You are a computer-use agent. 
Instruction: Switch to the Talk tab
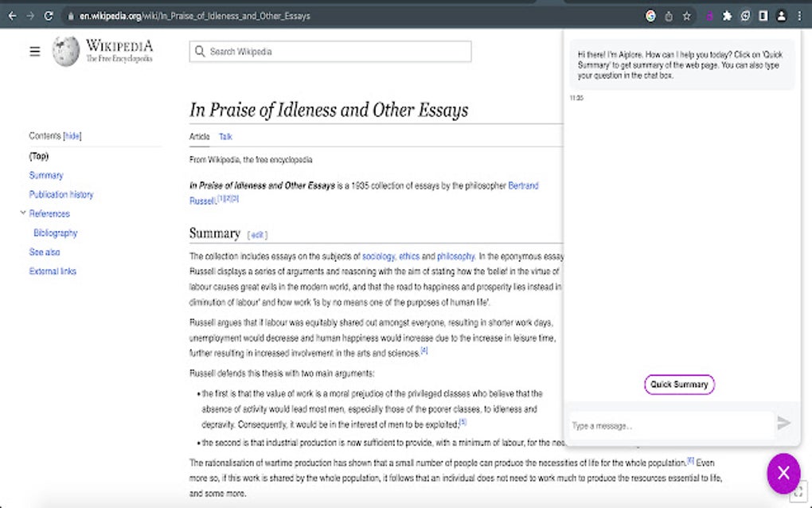coord(225,137)
